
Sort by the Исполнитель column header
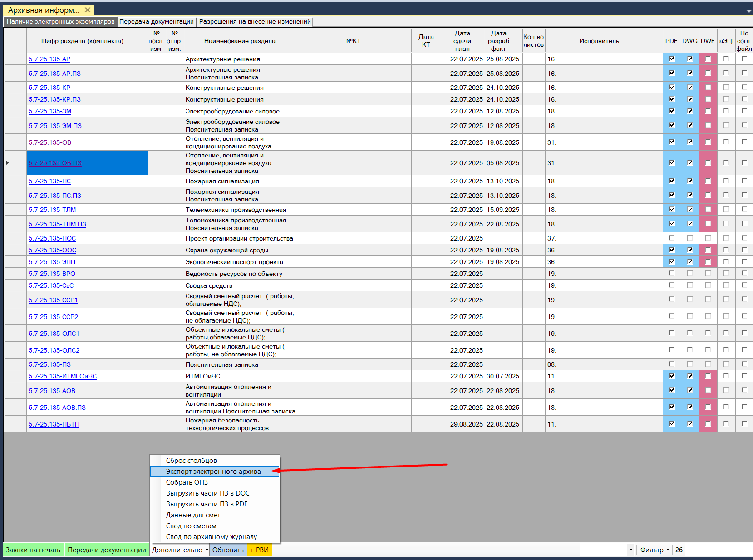[599, 41]
